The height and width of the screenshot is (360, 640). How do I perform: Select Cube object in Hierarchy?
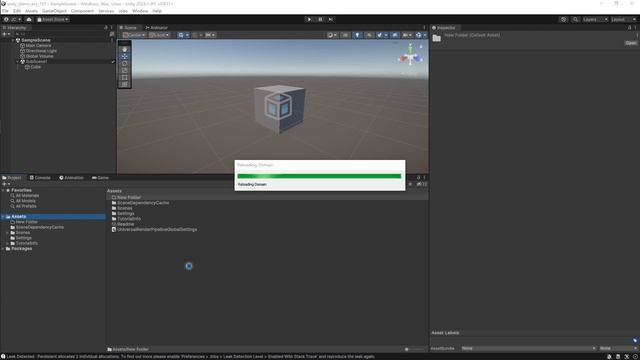click(x=36, y=67)
